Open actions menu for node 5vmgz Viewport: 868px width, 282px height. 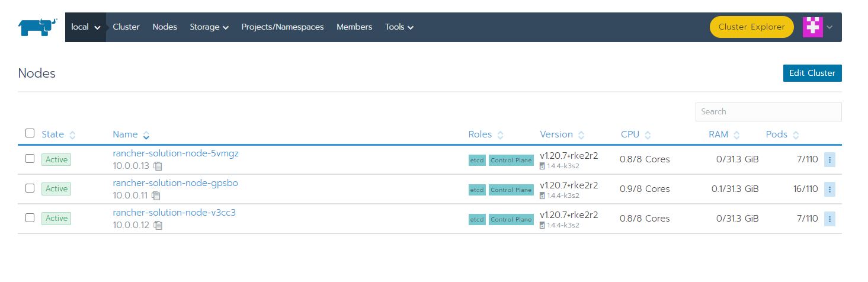(829, 159)
